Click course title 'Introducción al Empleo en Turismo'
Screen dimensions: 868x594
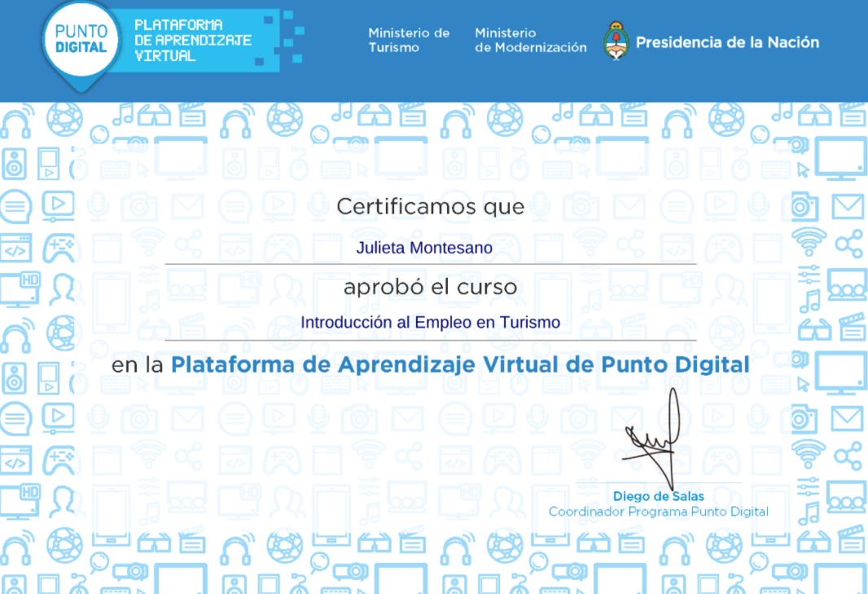(430, 322)
